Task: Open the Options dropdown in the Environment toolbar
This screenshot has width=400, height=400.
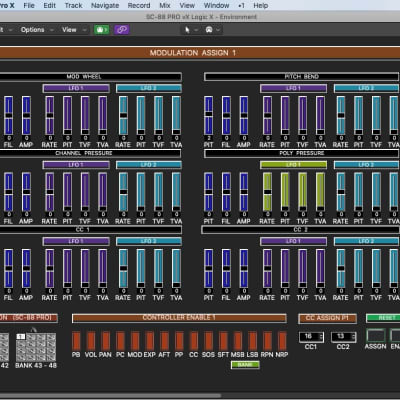Action: click(36, 30)
